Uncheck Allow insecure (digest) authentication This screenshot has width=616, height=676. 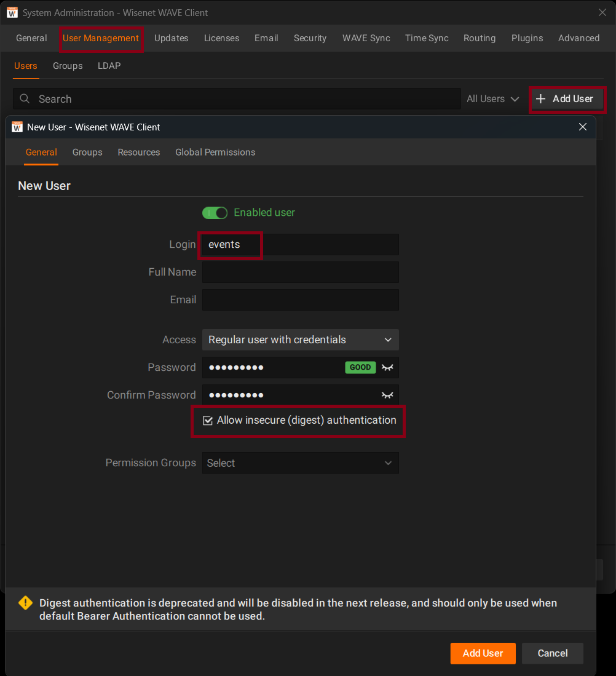tap(208, 421)
